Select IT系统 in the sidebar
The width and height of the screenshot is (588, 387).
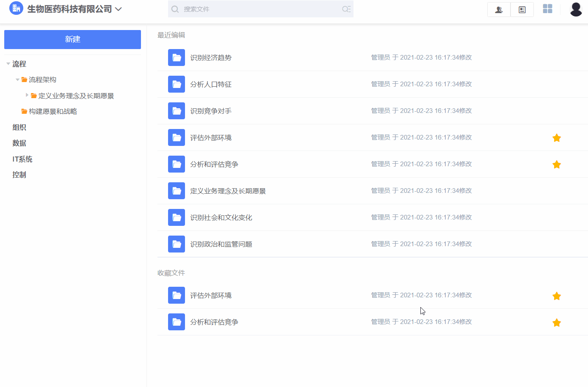22,159
